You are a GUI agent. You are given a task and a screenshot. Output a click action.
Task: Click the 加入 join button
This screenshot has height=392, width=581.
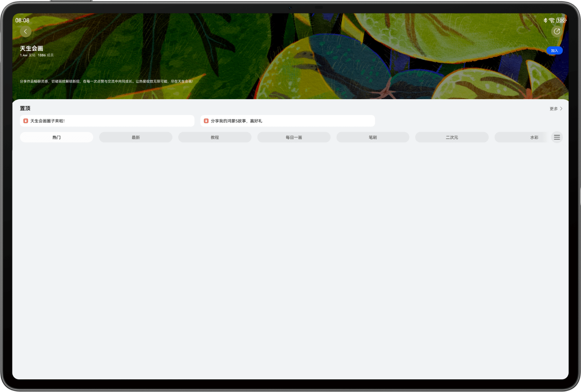554,51
